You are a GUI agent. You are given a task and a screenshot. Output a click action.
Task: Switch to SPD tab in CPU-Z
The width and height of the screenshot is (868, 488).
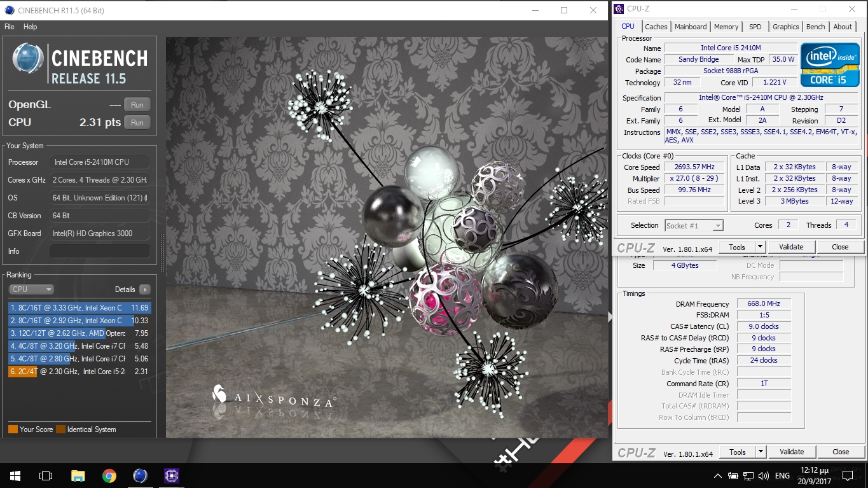click(755, 27)
